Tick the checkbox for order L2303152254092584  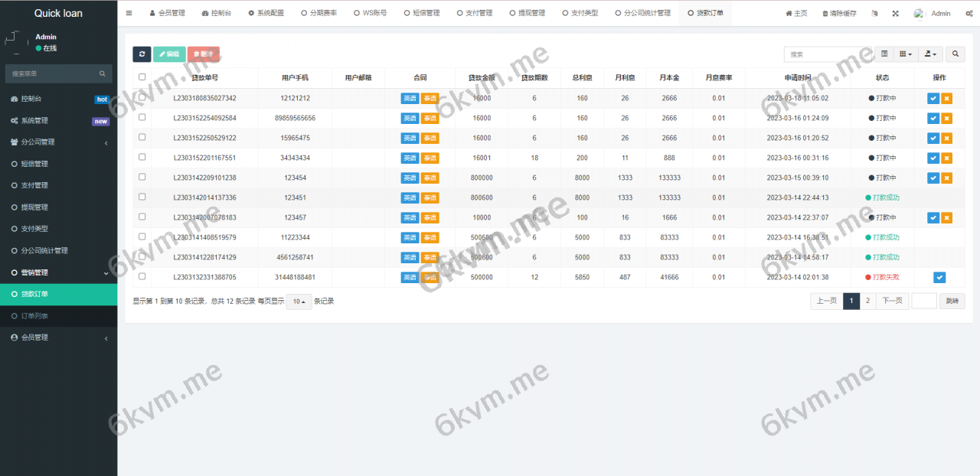coord(142,118)
